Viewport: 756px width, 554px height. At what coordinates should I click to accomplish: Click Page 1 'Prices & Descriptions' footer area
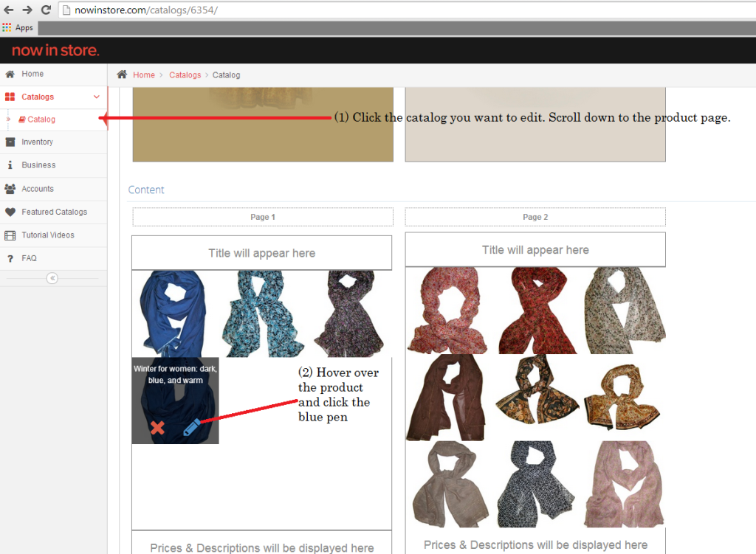tap(262, 544)
